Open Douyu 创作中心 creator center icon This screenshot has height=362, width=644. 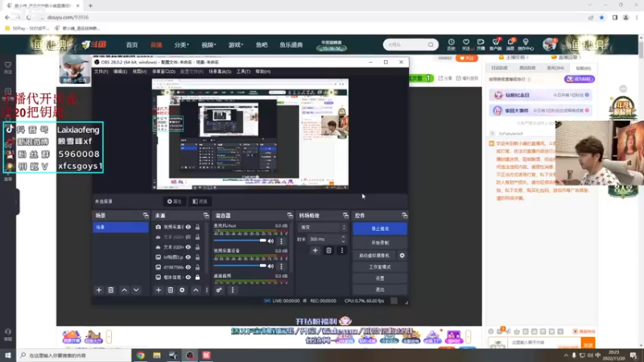click(x=526, y=44)
